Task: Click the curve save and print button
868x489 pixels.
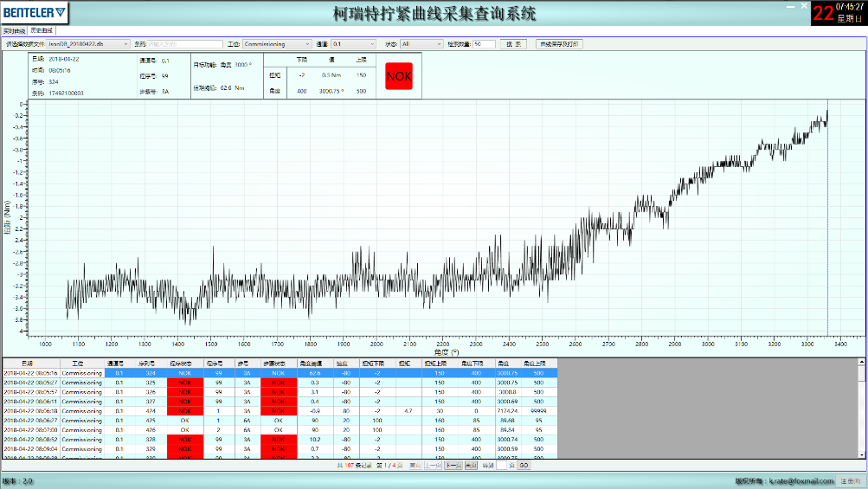Action: tap(559, 44)
